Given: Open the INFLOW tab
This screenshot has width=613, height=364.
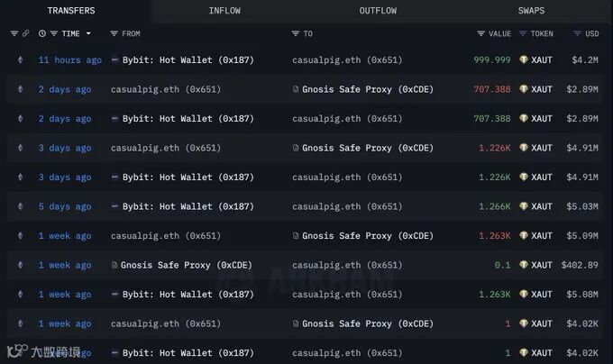Looking at the screenshot, I should (x=224, y=11).
